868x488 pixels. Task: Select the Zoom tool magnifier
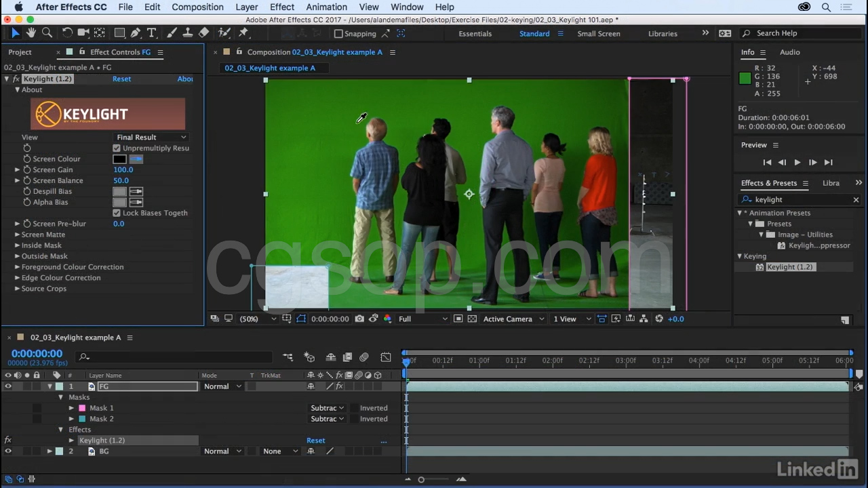pyautogui.click(x=47, y=33)
